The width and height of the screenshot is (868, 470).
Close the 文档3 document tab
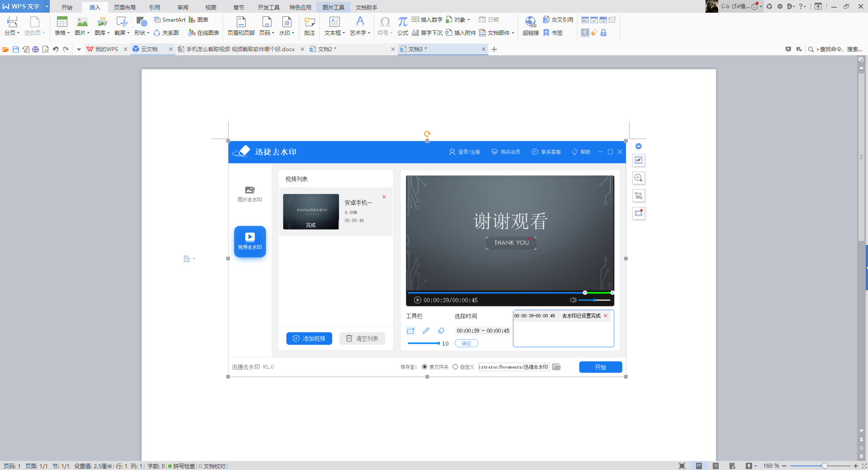point(483,49)
